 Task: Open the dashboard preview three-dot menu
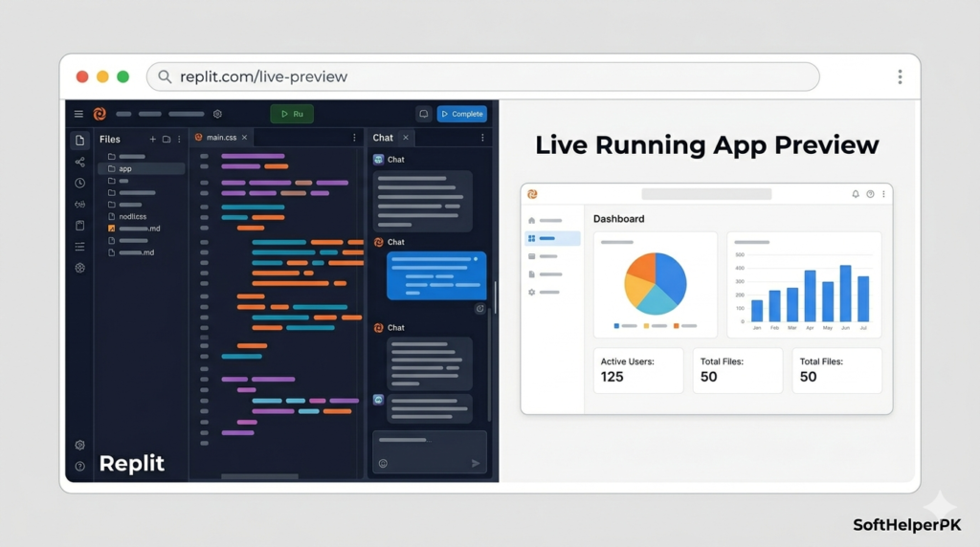[x=883, y=194]
